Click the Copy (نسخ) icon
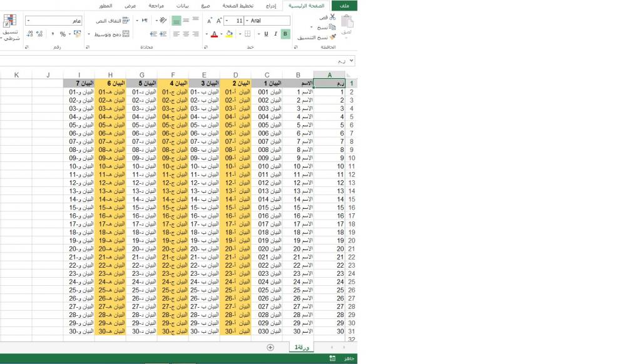Viewport: 626px width, 364px height. pos(332,27)
